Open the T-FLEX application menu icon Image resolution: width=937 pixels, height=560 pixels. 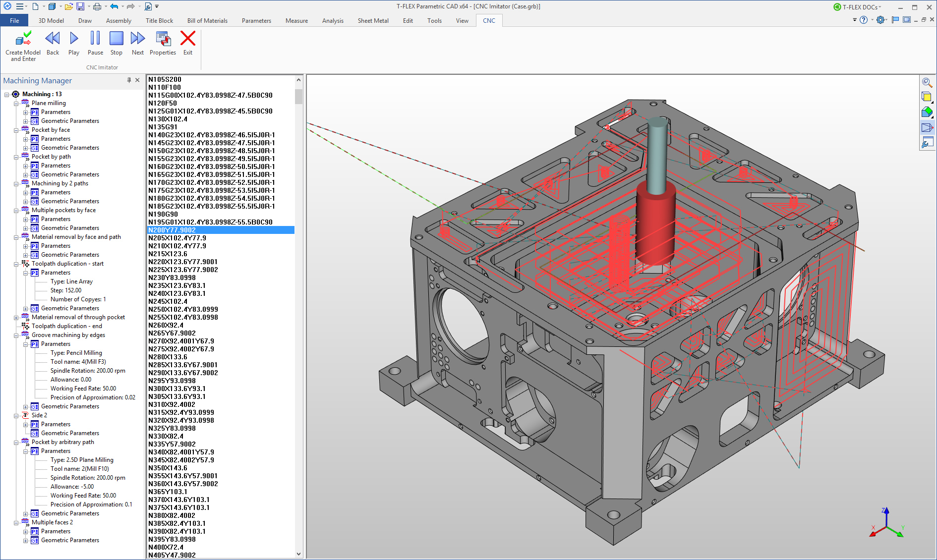pos(7,6)
